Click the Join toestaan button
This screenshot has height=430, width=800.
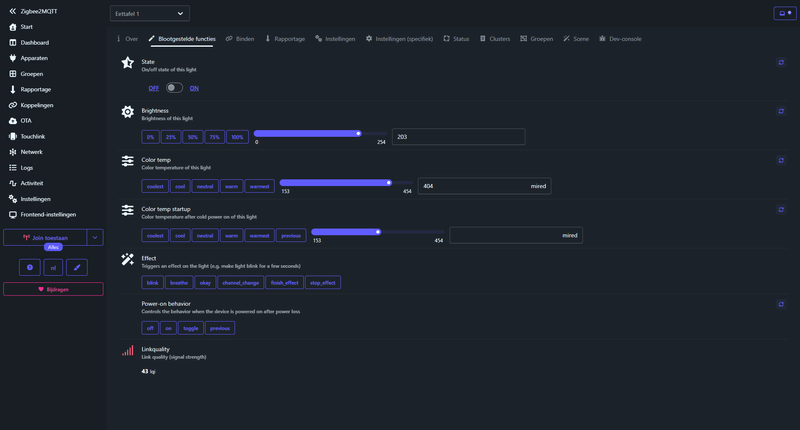pyautogui.click(x=45, y=237)
